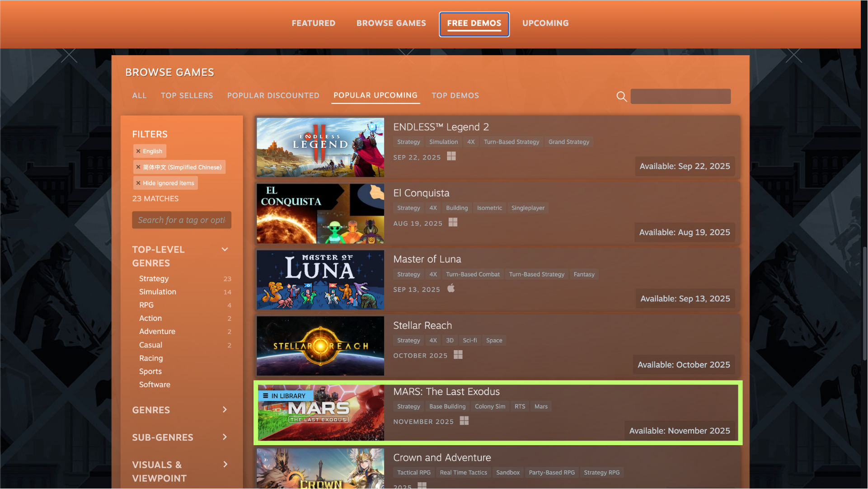This screenshot has height=489, width=868.
Task: Remove the Simplified Chinese filter X icon
Action: [x=138, y=167]
